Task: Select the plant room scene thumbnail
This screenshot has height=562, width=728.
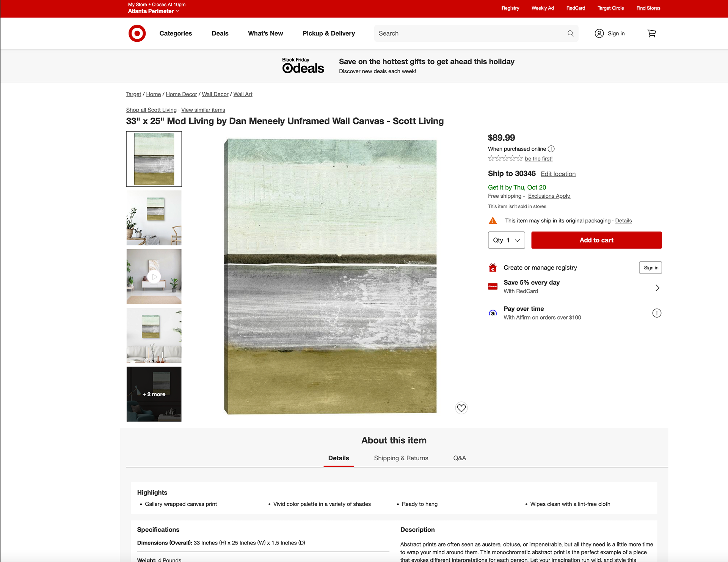Action: click(x=154, y=218)
